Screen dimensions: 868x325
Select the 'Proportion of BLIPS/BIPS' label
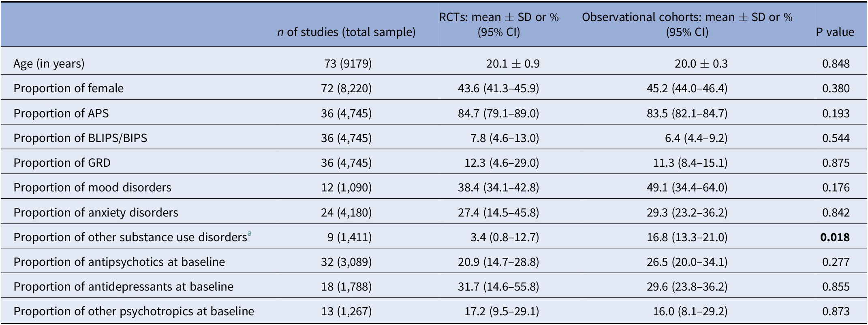80,138
